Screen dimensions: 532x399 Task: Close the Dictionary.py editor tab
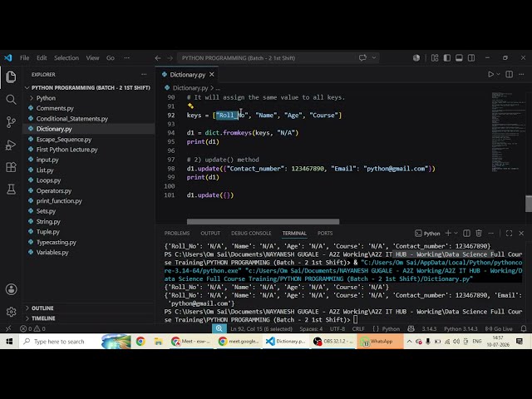click(x=212, y=74)
